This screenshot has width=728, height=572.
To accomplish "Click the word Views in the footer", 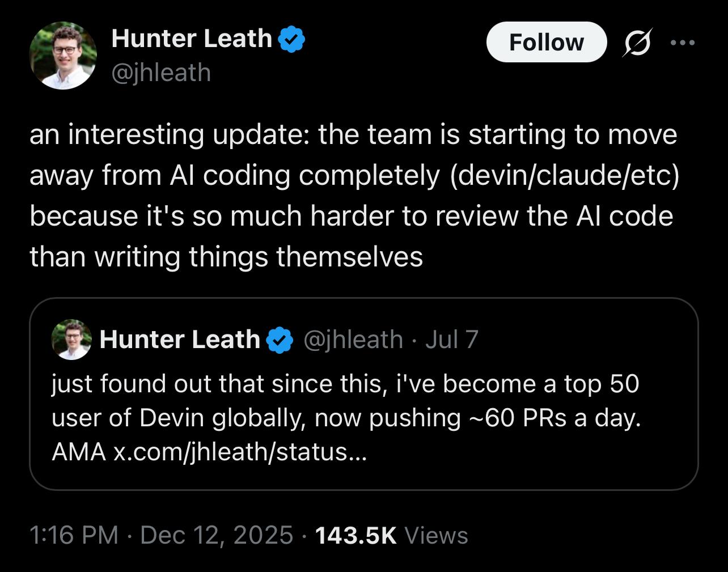I will coord(437,535).
